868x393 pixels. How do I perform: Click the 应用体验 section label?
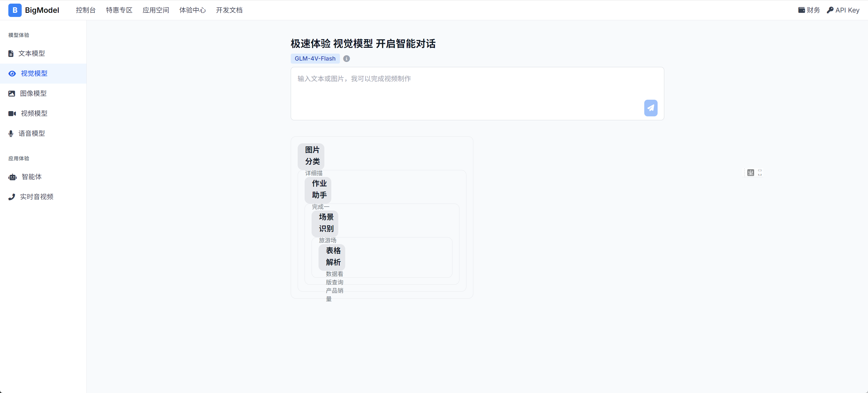[19, 159]
